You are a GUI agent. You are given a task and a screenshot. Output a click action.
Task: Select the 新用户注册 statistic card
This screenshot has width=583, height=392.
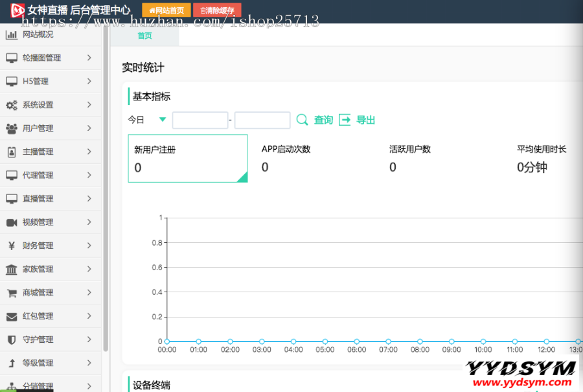click(188, 158)
